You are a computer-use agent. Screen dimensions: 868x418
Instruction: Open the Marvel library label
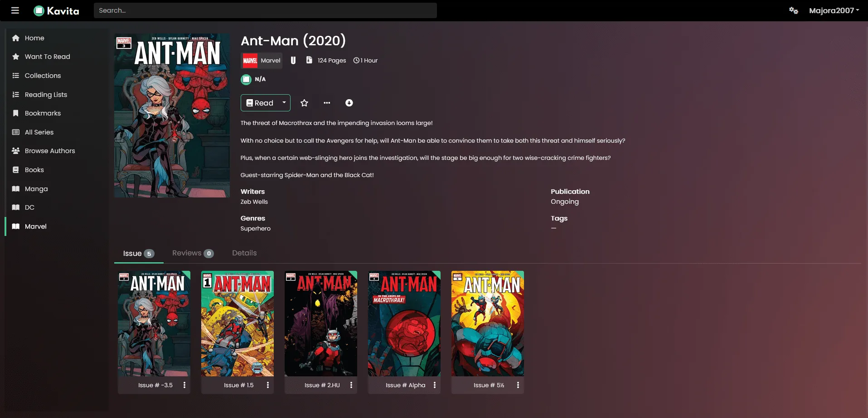[36, 226]
